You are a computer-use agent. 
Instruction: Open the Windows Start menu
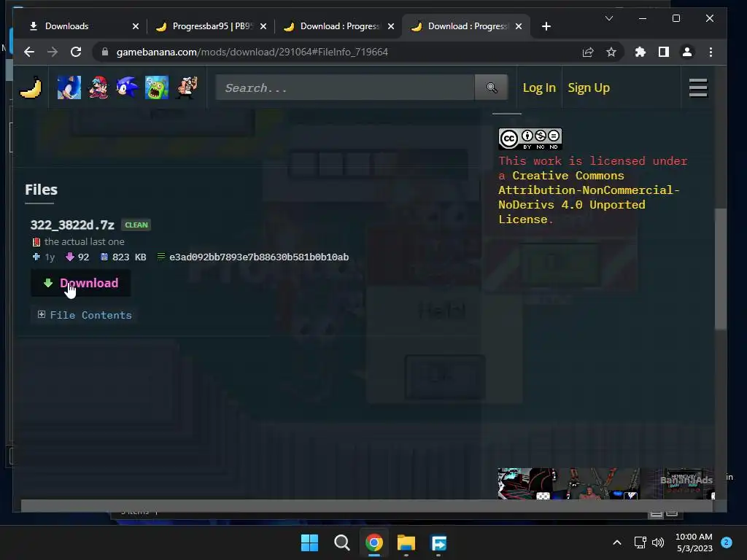tap(309, 542)
